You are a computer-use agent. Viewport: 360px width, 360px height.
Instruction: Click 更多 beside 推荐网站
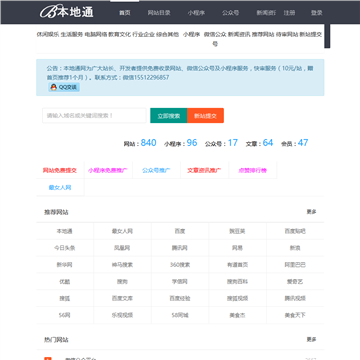pos(311,212)
